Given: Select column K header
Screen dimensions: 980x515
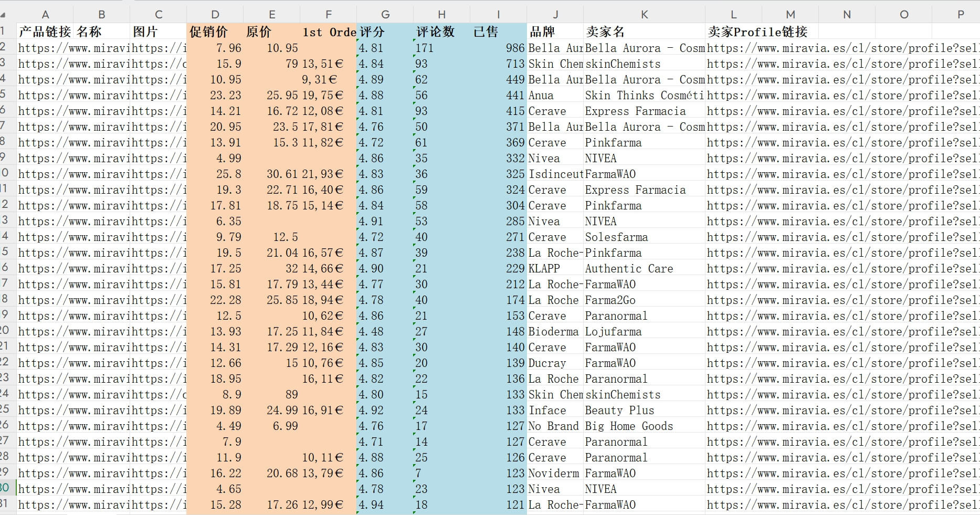Looking at the screenshot, I should pos(644,15).
